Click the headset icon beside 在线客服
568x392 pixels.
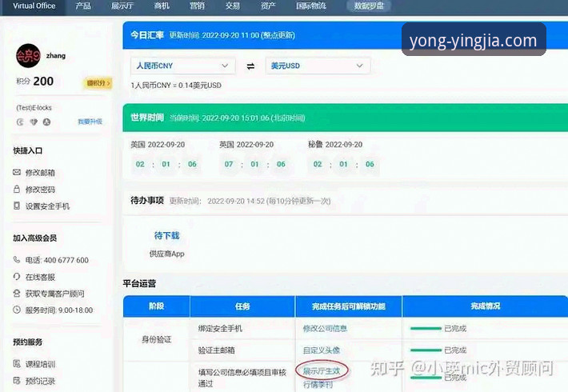pos(17,277)
